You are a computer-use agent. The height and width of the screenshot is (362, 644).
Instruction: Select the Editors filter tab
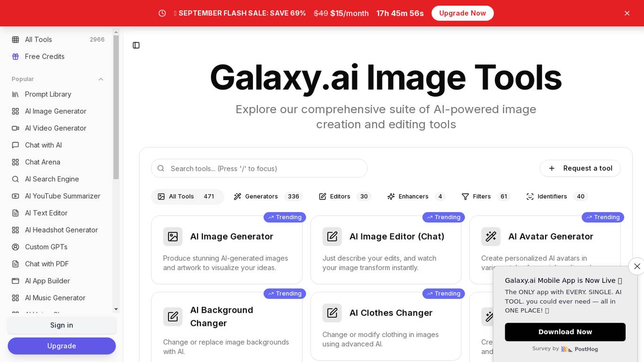(x=345, y=197)
